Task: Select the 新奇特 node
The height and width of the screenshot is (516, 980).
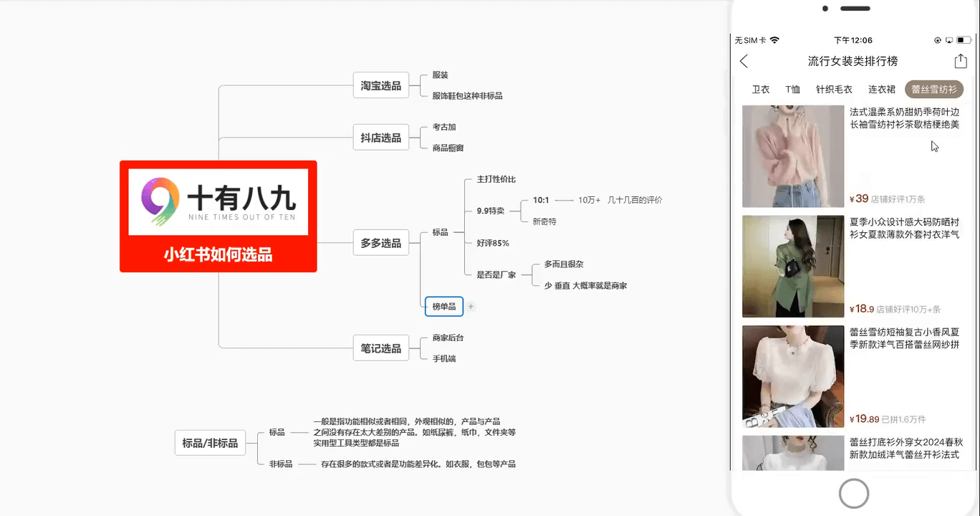Action: click(544, 221)
